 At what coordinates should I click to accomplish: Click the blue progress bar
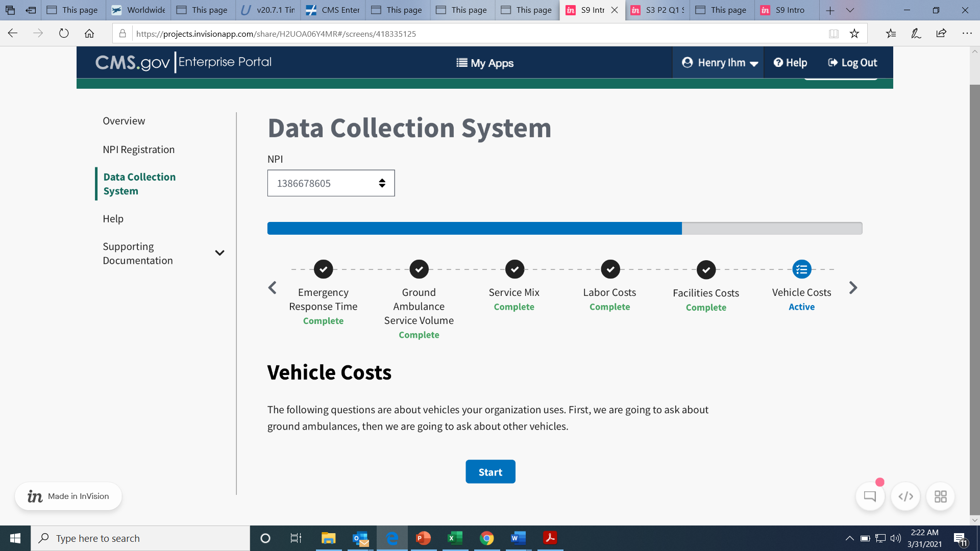[474, 229]
